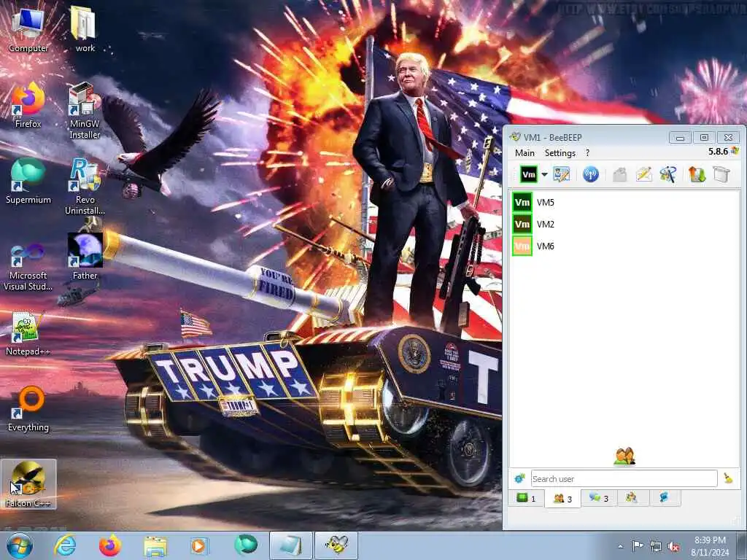Select the Father desktop shortcut
Viewport: 747px width, 560px height.
coord(85,257)
